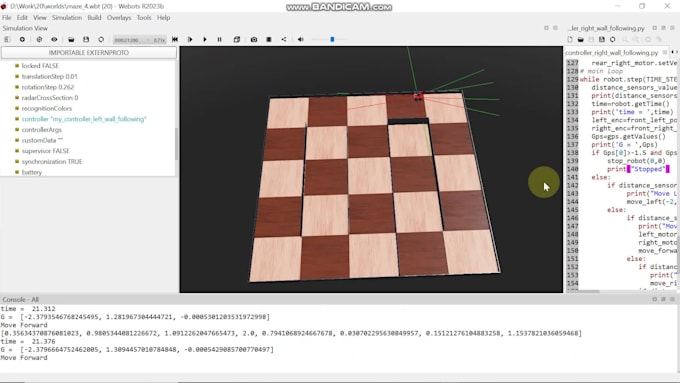Click the Add node plus icon
The width and height of the screenshot is (680, 383).
tap(22, 39)
